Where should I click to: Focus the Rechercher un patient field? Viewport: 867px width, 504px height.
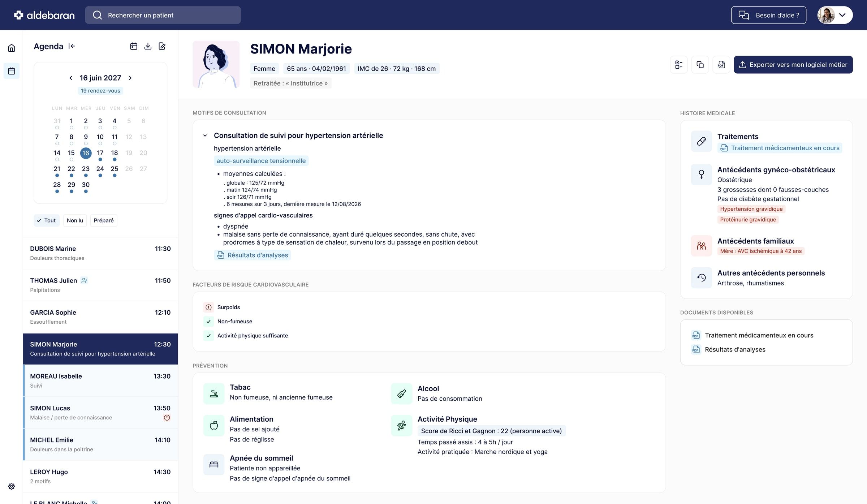(x=163, y=15)
